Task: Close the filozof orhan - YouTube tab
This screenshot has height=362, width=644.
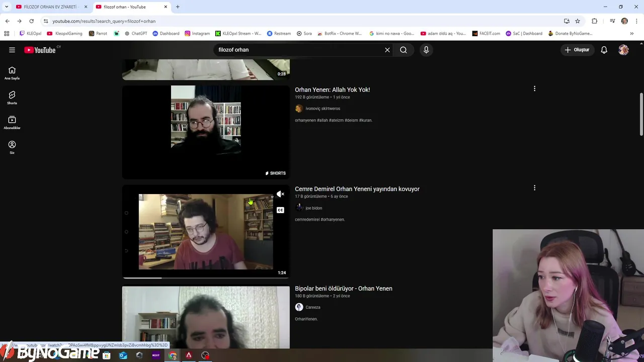Action: tap(166, 7)
